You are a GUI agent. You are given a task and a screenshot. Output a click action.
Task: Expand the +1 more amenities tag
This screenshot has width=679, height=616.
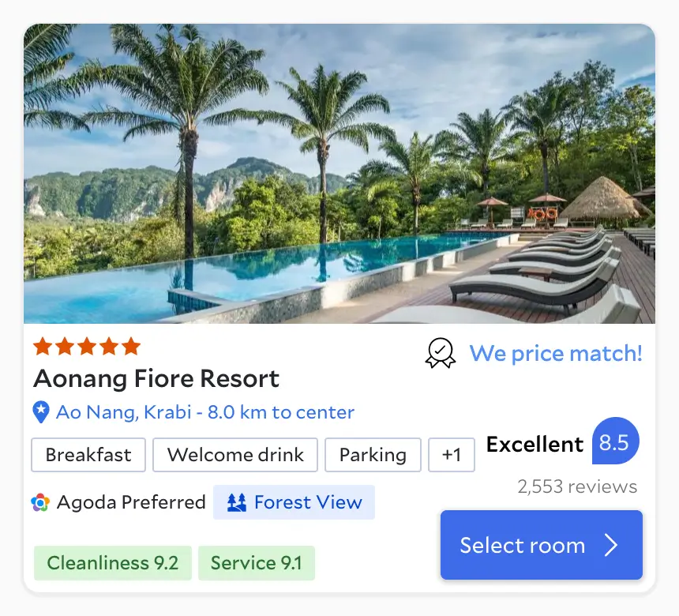[x=452, y=455]
